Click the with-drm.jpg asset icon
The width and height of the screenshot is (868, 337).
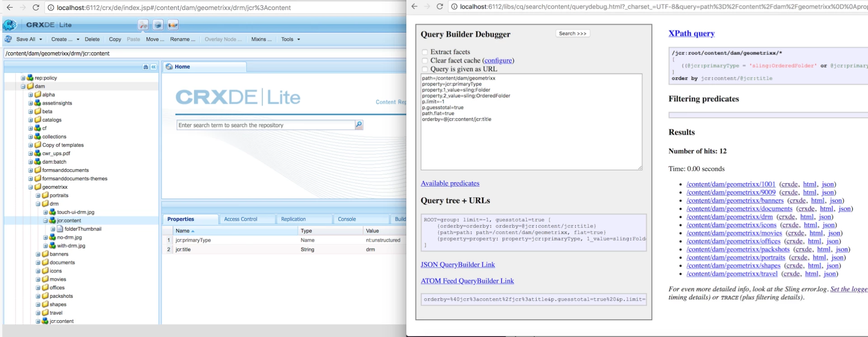pos(52,246)
